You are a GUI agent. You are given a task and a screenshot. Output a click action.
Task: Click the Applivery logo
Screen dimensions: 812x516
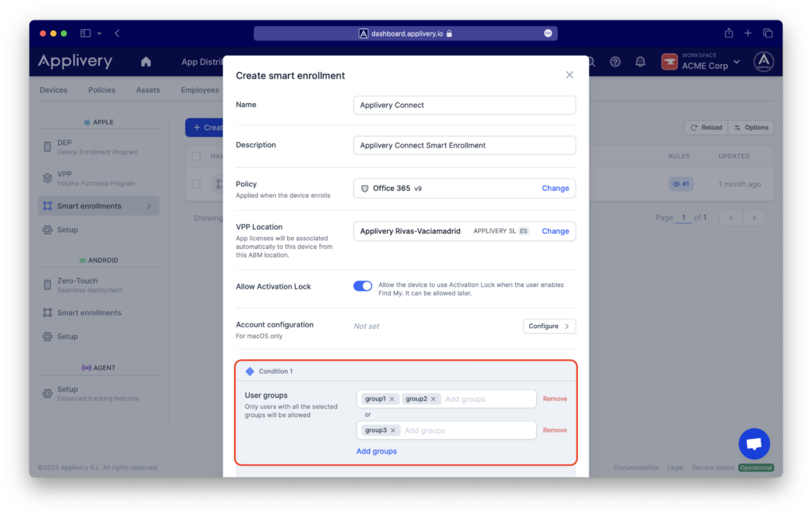[x=75, y=62]
